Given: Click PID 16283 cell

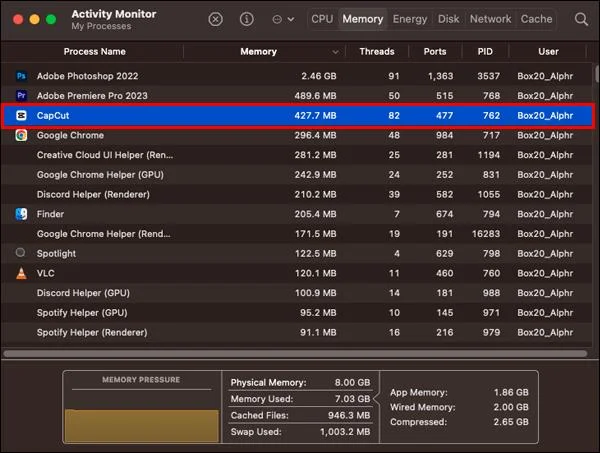Looking at the screenshot, I should 486,234.
